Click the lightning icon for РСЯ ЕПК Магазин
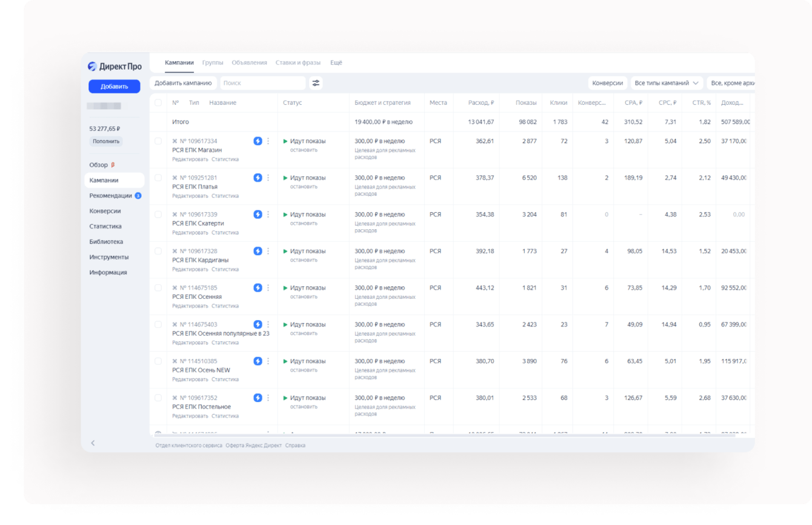 point(258,141)
